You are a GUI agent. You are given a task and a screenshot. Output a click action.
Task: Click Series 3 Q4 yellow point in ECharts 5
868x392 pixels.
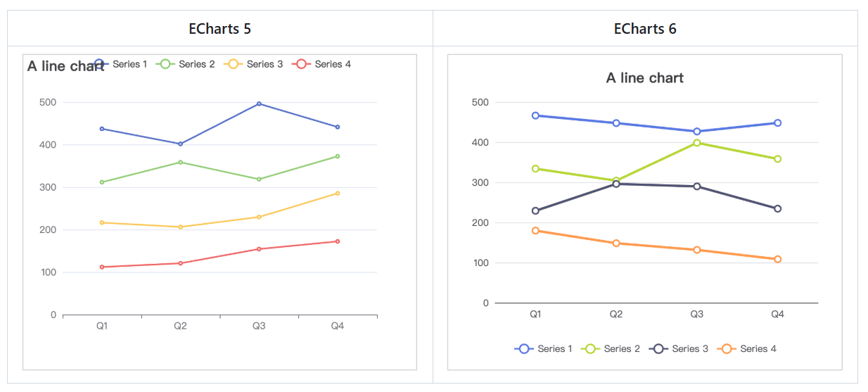[338, 193]
